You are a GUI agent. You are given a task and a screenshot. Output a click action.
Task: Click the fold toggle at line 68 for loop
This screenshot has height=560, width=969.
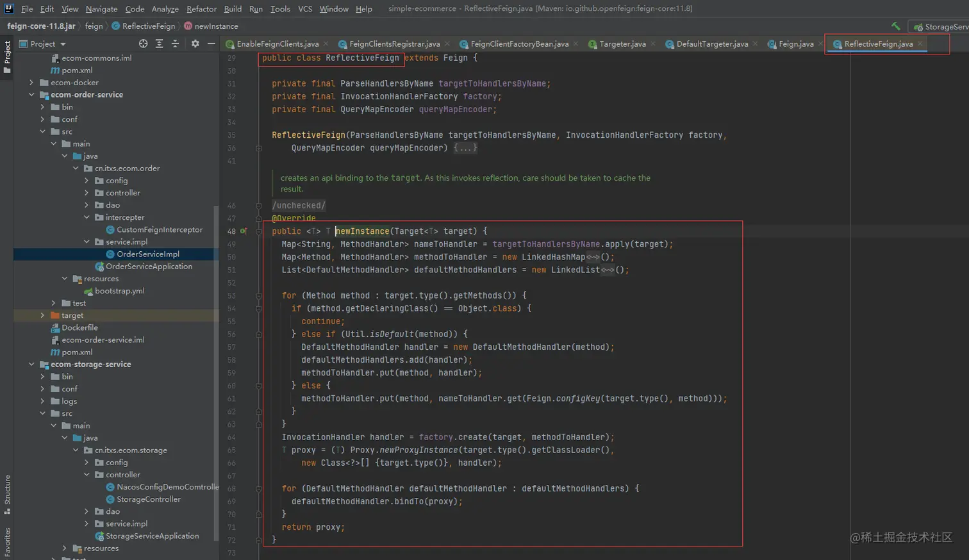click(x=259, y=489)
